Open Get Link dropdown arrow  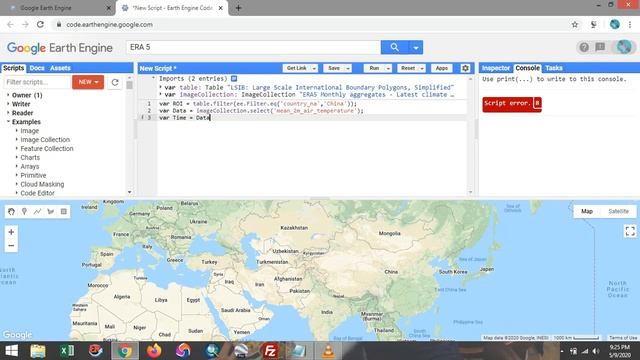click(x=314, y=69)
